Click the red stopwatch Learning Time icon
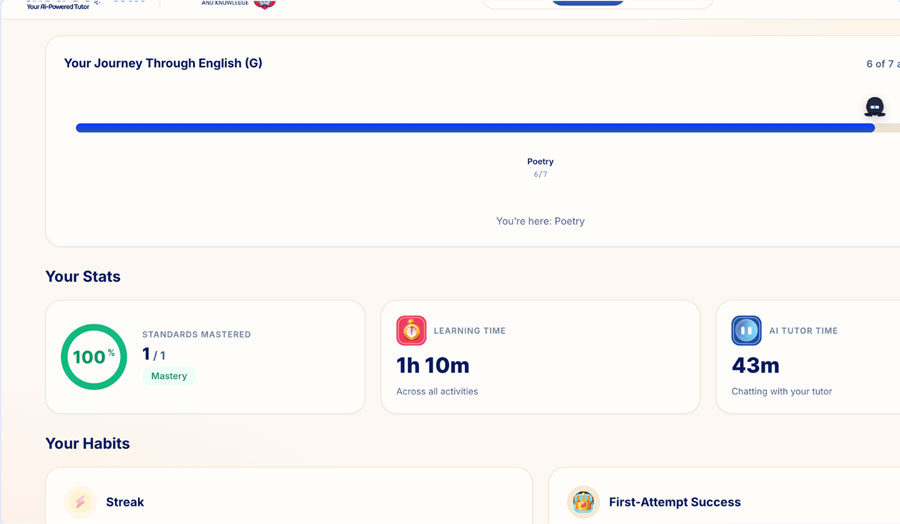The height and width of the screenshot is (524, 900). point(411,331)
